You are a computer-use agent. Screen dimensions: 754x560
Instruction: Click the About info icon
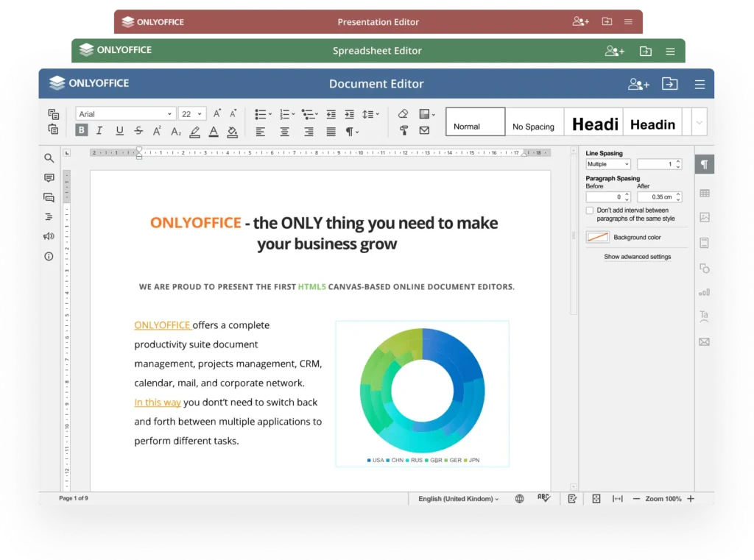click(49, 256)
